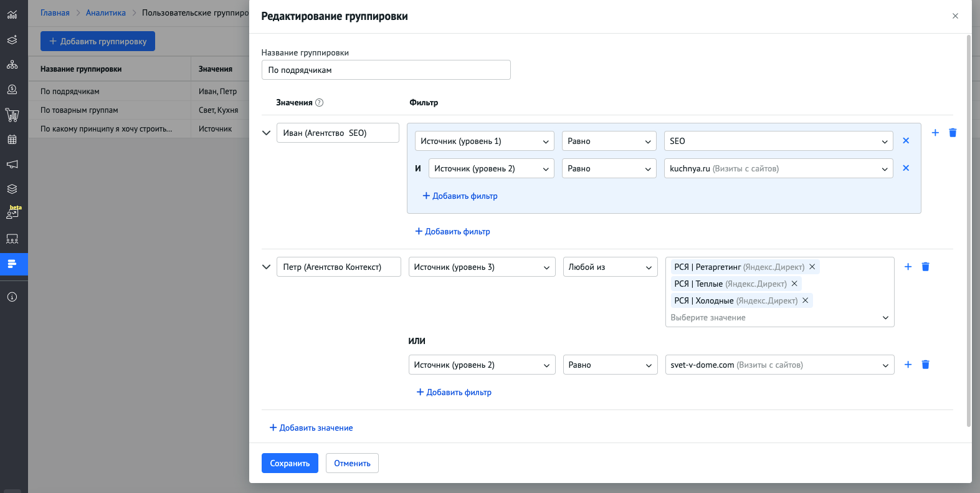
Task: Delete the Источник (уровень 3) filter row
Action: [x=925, y=267]
